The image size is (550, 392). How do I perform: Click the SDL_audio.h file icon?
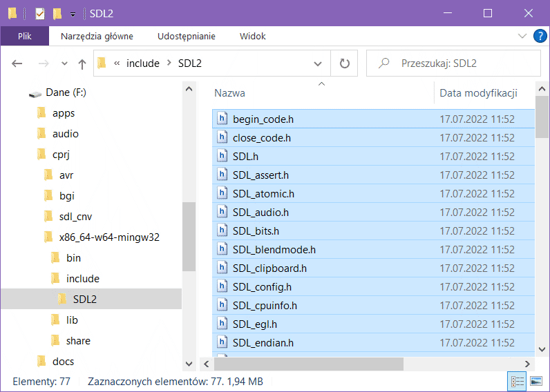[222, 212]
